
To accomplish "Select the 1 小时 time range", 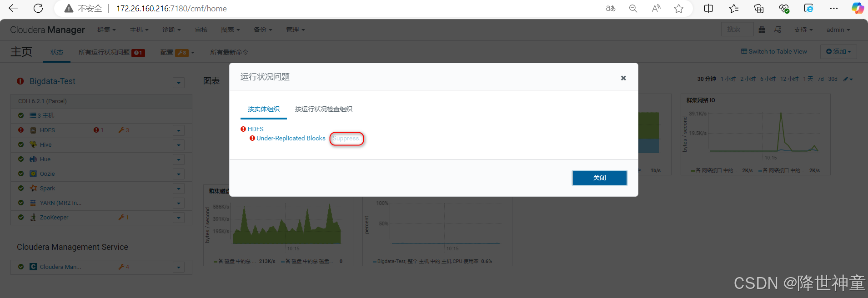I will pyautogui.click(x=728, y=79).
